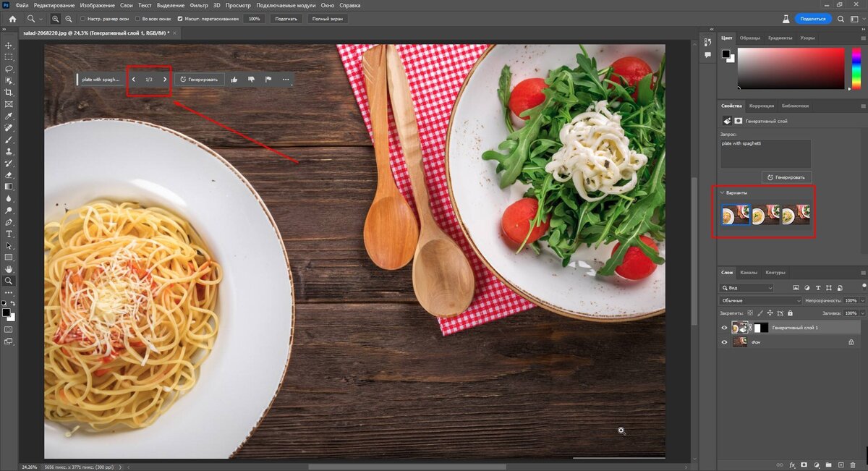Open the Изображение menu

pyautogui.click(x=98, y=5)
